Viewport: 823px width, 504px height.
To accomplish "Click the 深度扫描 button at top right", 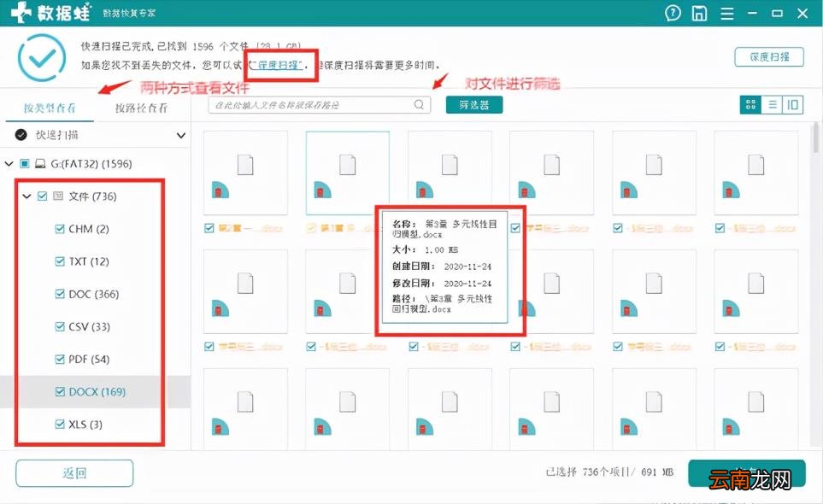I will click(769, 56).
